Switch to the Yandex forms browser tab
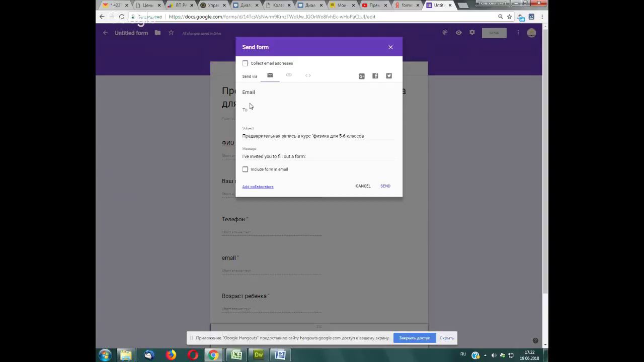 [x=406, y=5]
